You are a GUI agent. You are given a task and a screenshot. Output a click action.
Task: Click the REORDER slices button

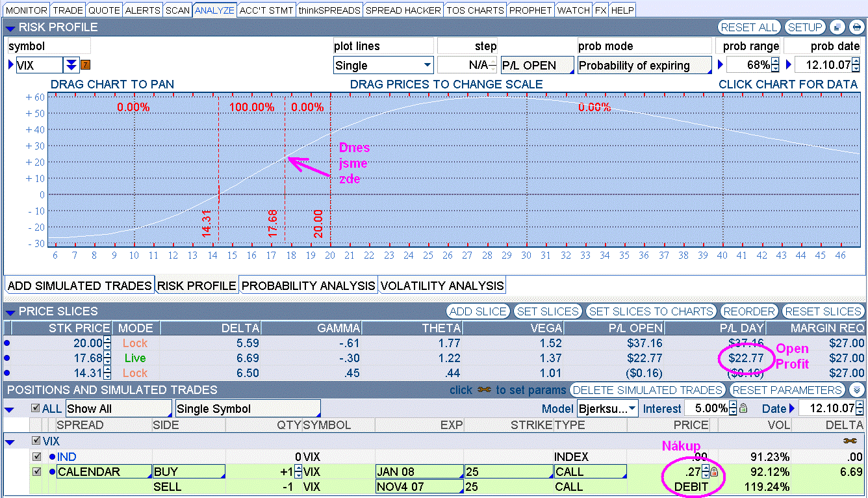[749, 311]
